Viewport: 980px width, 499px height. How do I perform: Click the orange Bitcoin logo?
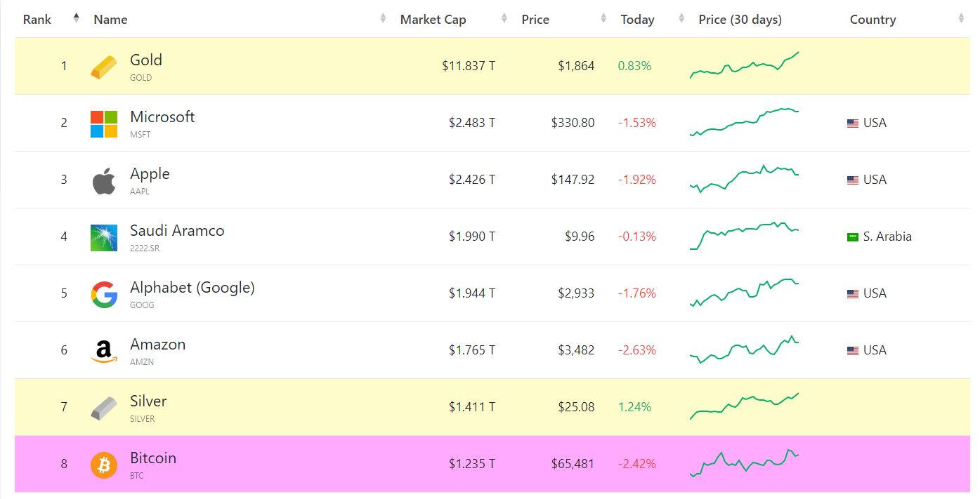click(104, 465)
